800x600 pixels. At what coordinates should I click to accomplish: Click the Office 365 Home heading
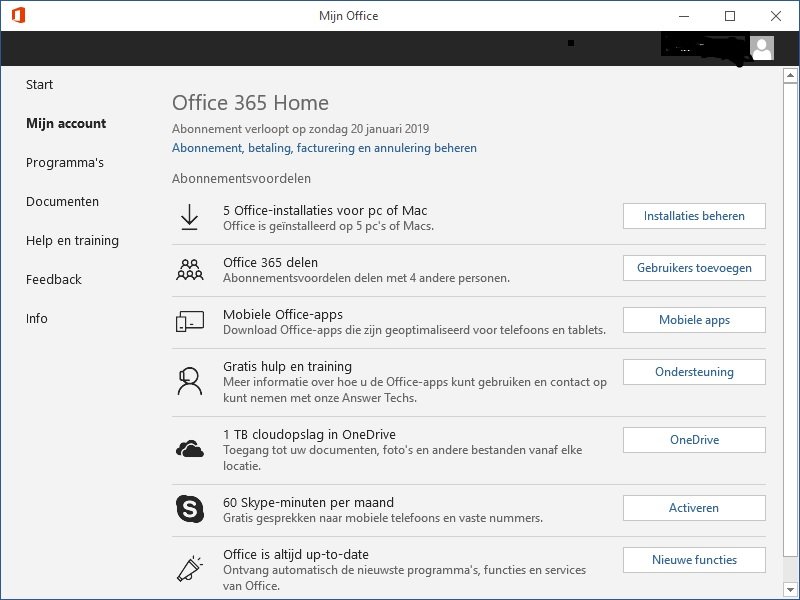click(x=250, y=103)
